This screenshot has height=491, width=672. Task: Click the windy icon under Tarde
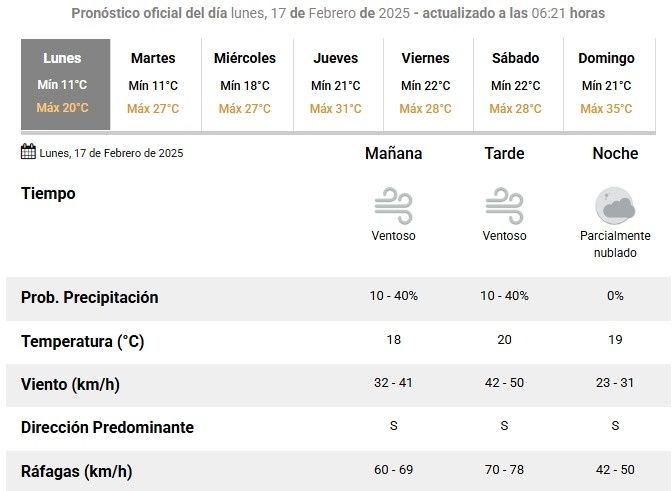[x=504, y=206]
